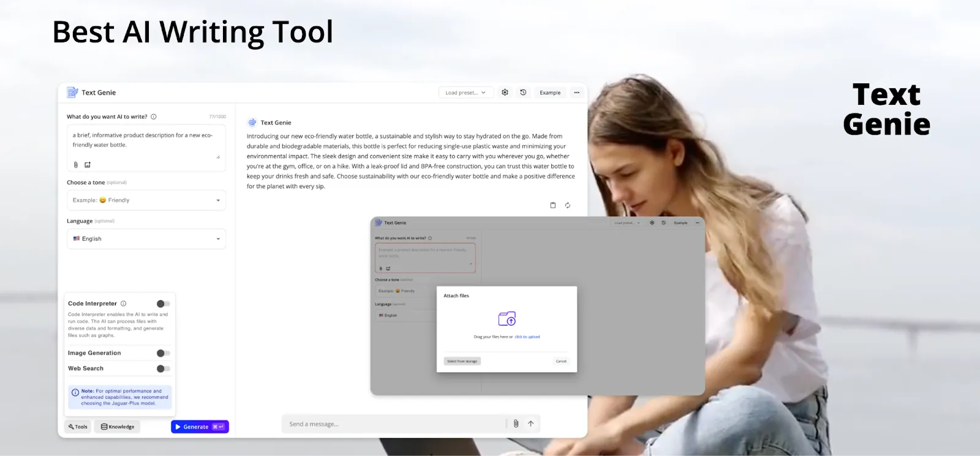This screenshot has width=980, height=456.
Task: Click the Example button in the dimmed window
Action: (680, 222)
